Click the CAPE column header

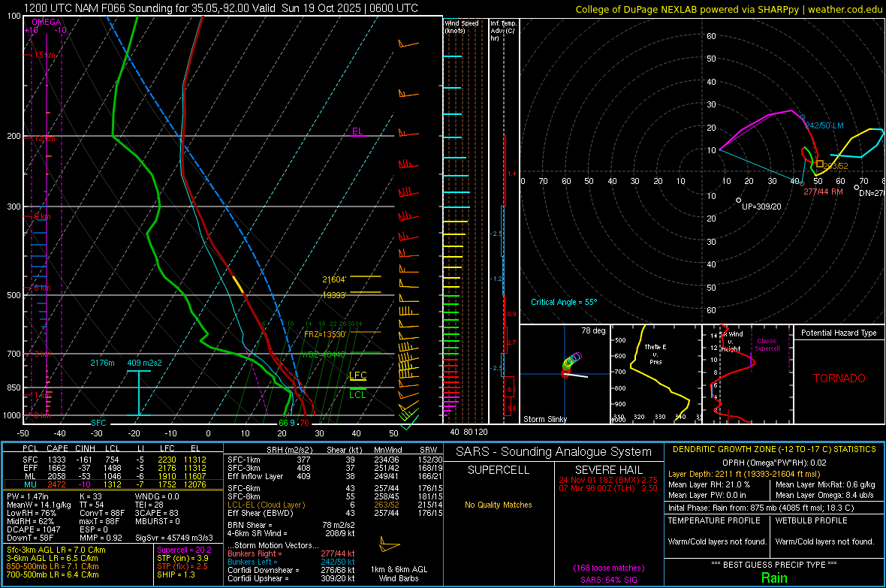57,448
